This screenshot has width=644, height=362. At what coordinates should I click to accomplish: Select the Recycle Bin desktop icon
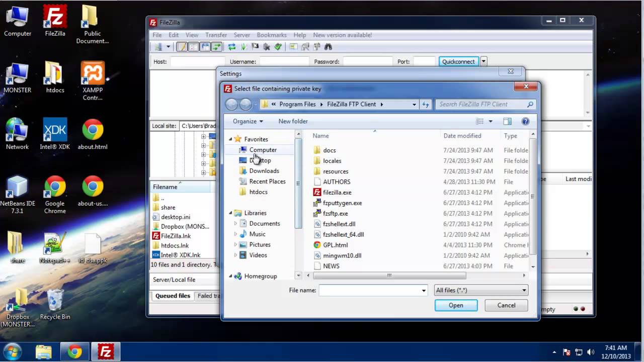pos(55,304)
